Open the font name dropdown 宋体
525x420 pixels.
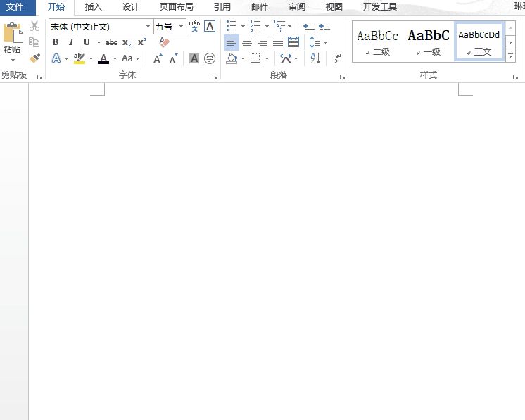pos(148,27)
